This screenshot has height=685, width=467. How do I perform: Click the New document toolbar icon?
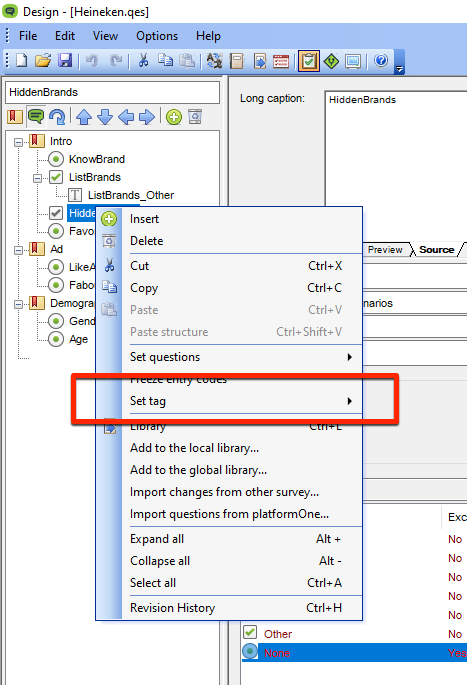pos(22,61)
